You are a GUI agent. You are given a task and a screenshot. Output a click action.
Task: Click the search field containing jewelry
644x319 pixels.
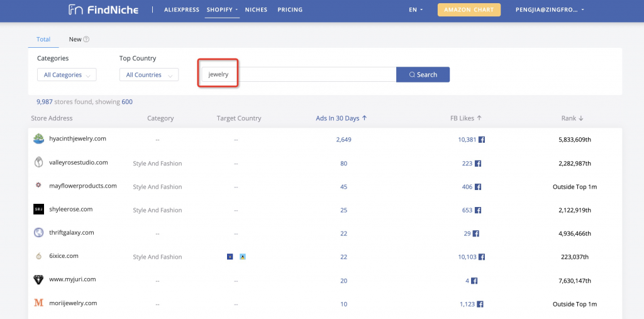pos(299,75)
